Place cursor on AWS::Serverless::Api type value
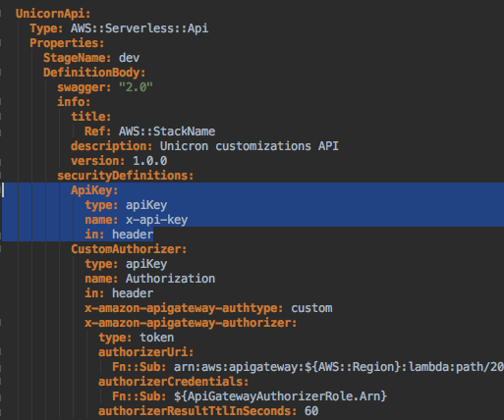Image resolution: width=504 pixels, height=420 pixels. pyautogui.click(x=140, y=28)
